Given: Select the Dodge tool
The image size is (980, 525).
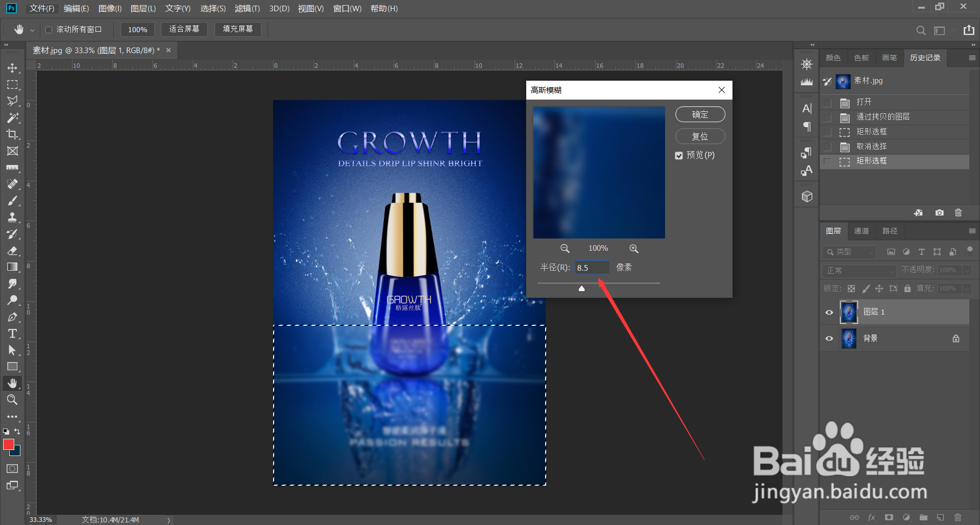Looking at the screenshot, I should click(12, 300).
